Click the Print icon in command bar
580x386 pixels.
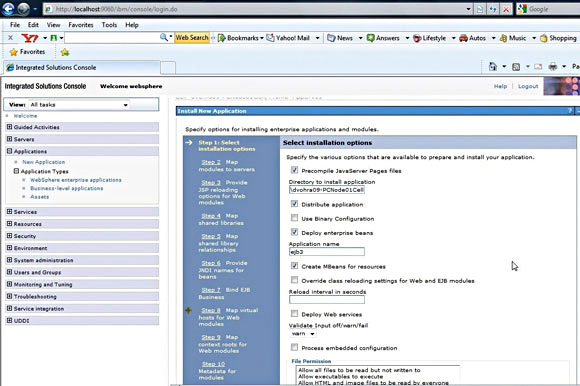553,67
